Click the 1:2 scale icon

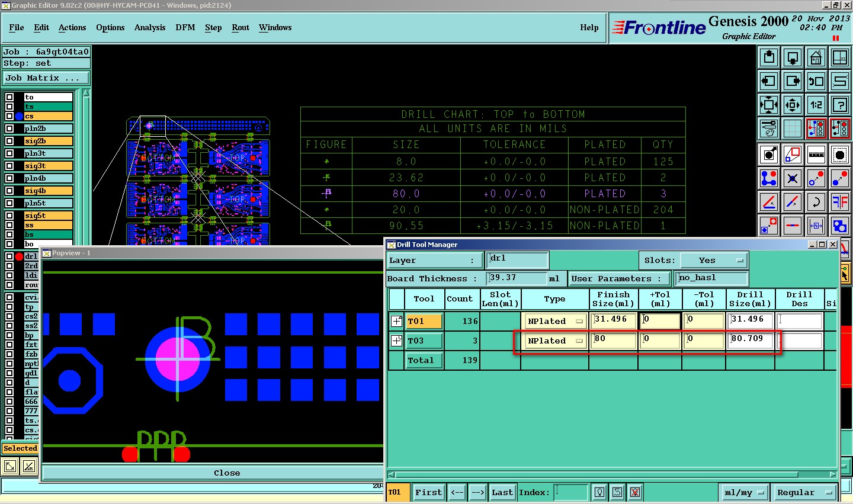point(816,105)
